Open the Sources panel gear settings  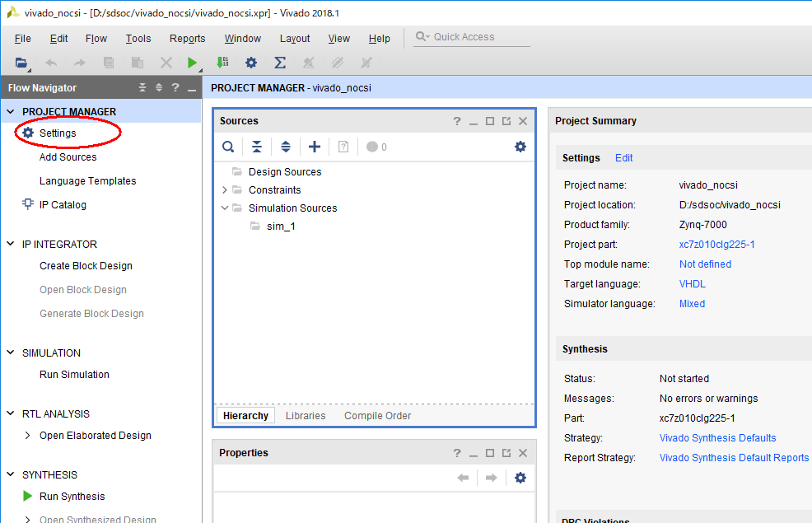tap(520, 147)
